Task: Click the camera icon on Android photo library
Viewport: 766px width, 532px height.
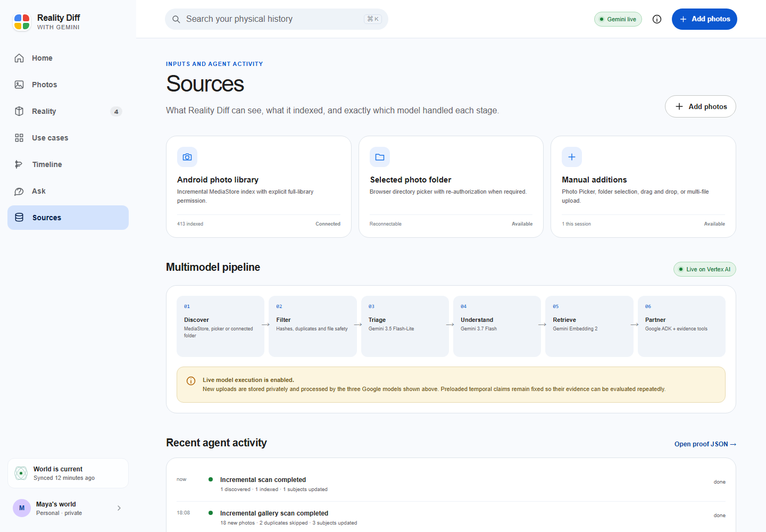Action: pos(187,157)
